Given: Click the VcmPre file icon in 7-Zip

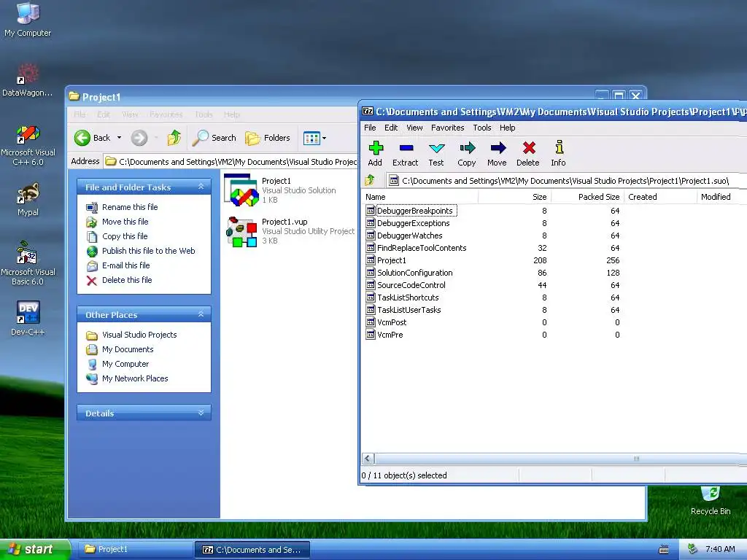Looking at the screenshot, I should click(371, 334).
